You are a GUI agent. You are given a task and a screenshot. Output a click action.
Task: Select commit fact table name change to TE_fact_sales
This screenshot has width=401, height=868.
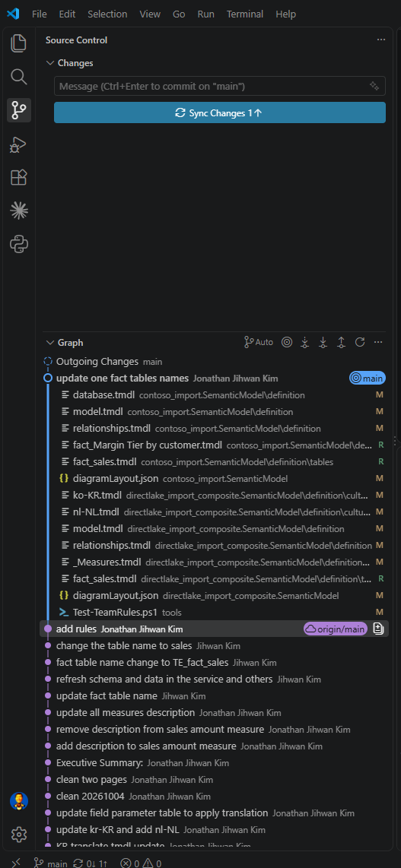pos(215,662)
